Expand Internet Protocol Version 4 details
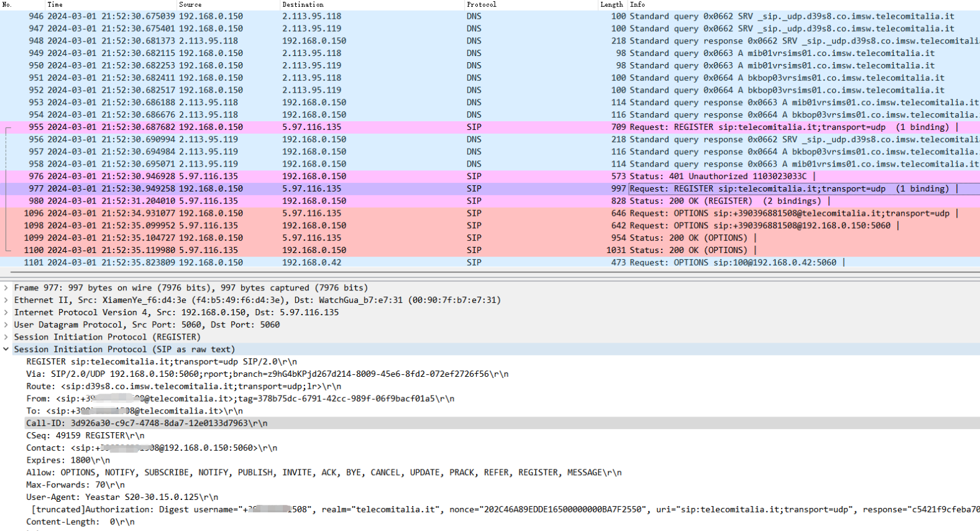Image resolution: width=980 pixels, height=531 pixels. pyautogui.click(x=6, y=313)
